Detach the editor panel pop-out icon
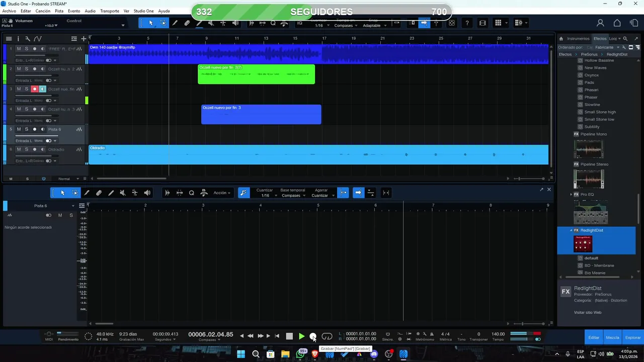This screenshot has width=644, height=362. click(541, 190)
